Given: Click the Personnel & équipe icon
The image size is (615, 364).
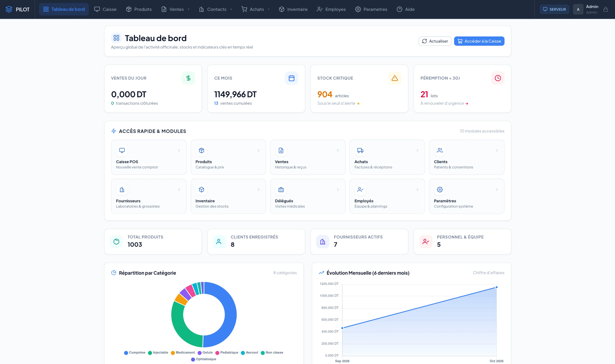Looking at the screenshot, I should (425, 242).
